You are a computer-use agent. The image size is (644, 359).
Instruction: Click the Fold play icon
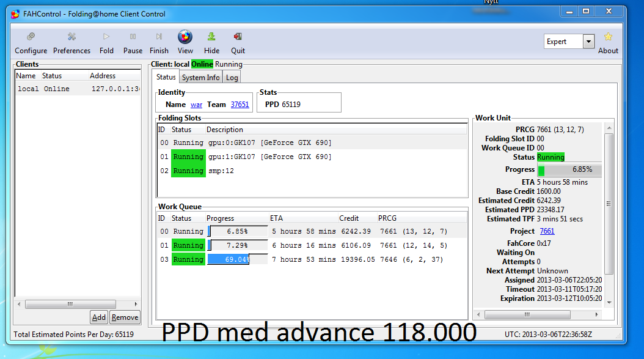[x=106, y=37]
